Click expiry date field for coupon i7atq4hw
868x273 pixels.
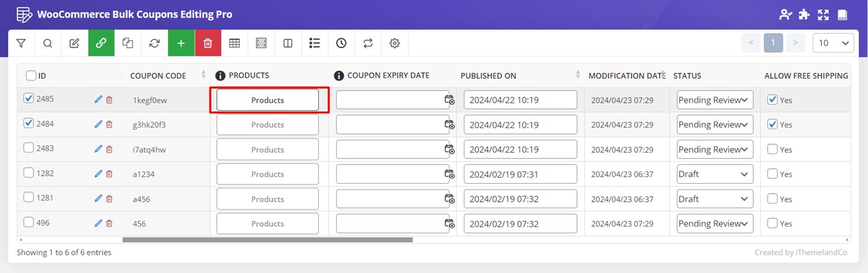392,149
